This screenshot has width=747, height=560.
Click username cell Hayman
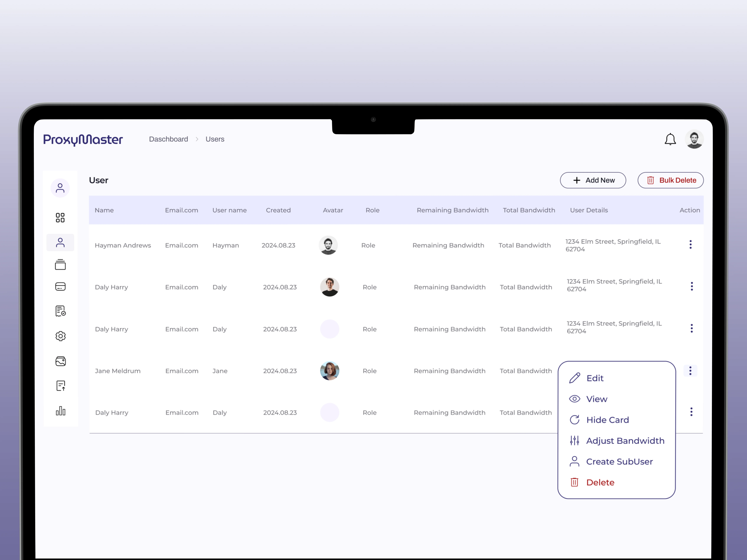click(x=226, y=245)
